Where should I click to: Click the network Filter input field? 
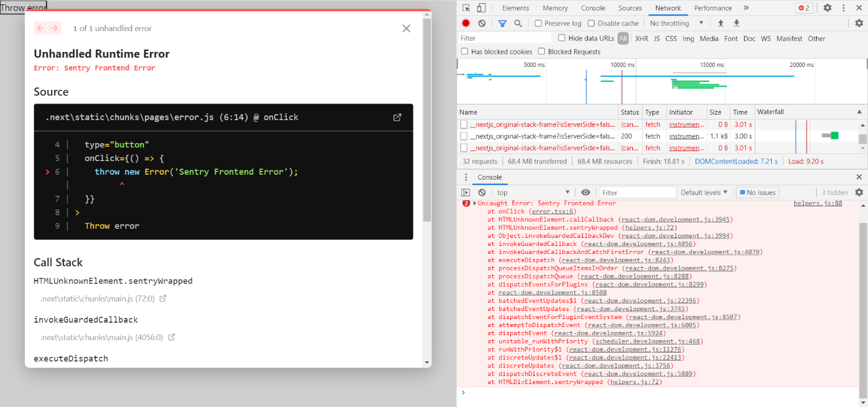coord(505,38)
